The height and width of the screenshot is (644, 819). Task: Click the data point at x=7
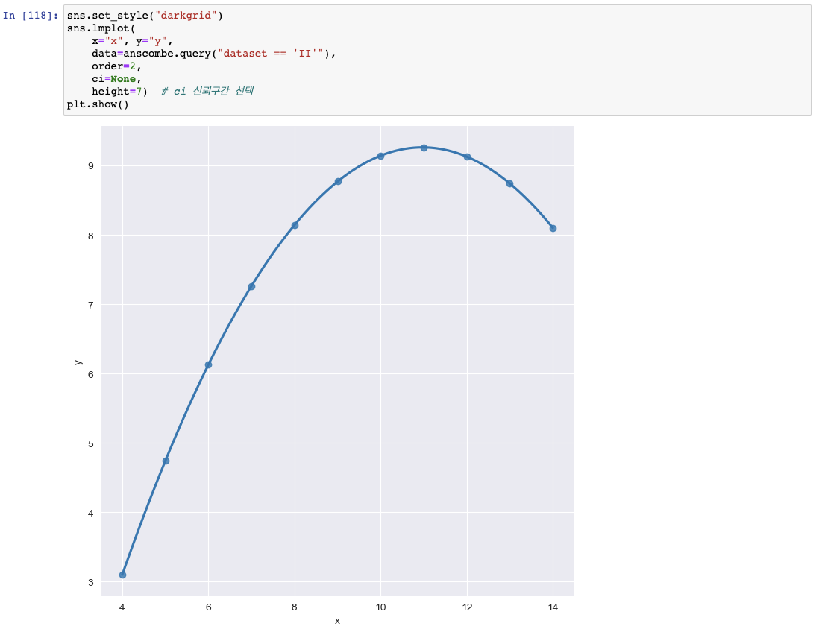252,286
